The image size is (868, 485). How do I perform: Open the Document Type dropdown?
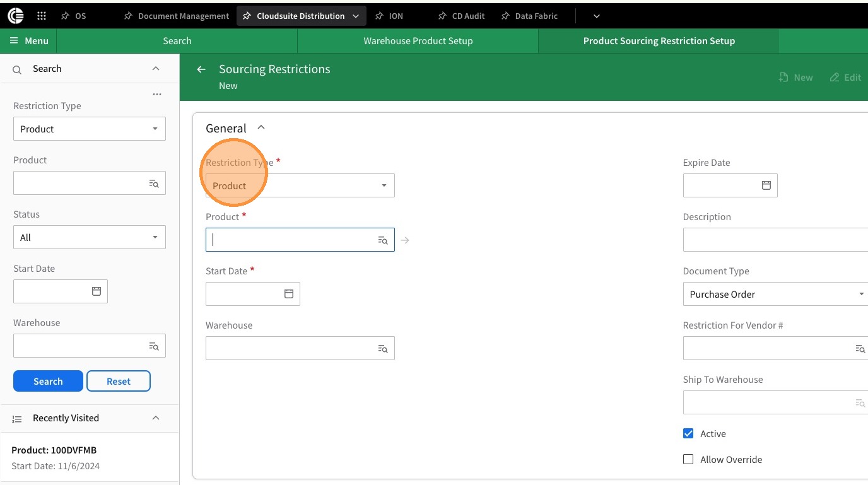tap(775, 294)
